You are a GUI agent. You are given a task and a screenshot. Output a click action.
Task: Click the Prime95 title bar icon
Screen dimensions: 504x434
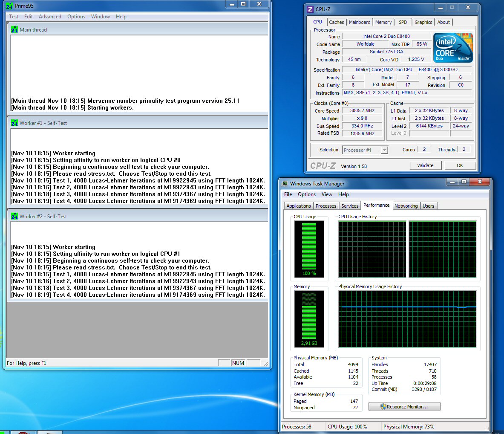point(9,6)
